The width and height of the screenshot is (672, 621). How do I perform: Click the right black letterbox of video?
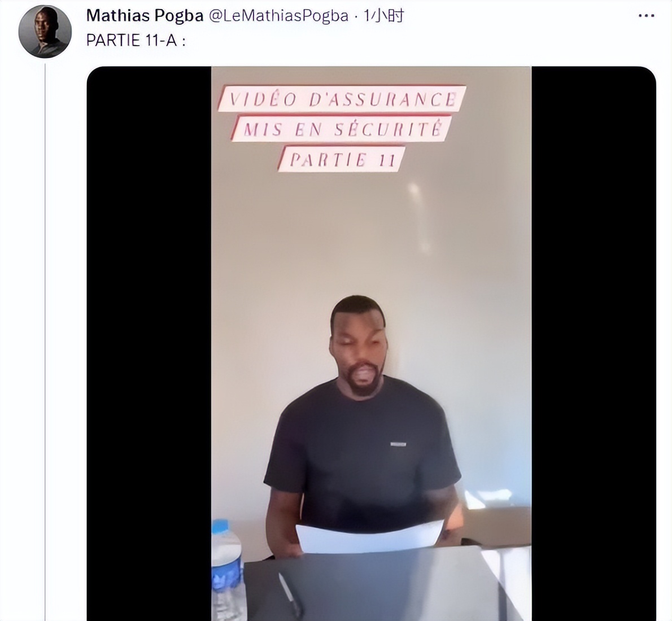(x=594, y=344)
